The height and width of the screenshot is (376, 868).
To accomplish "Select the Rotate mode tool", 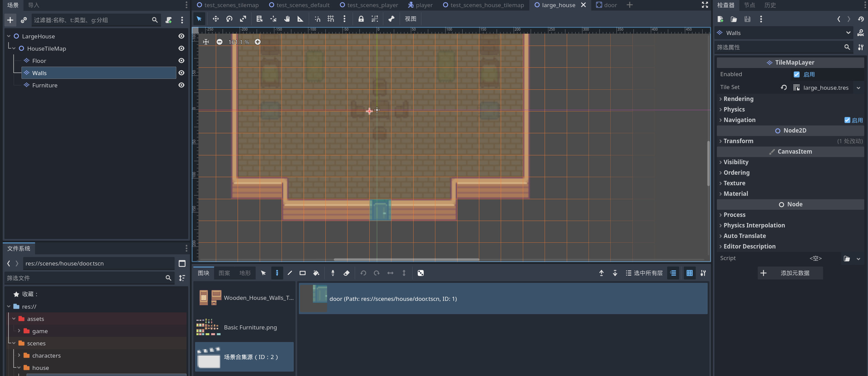I will [x=229, y=19].
